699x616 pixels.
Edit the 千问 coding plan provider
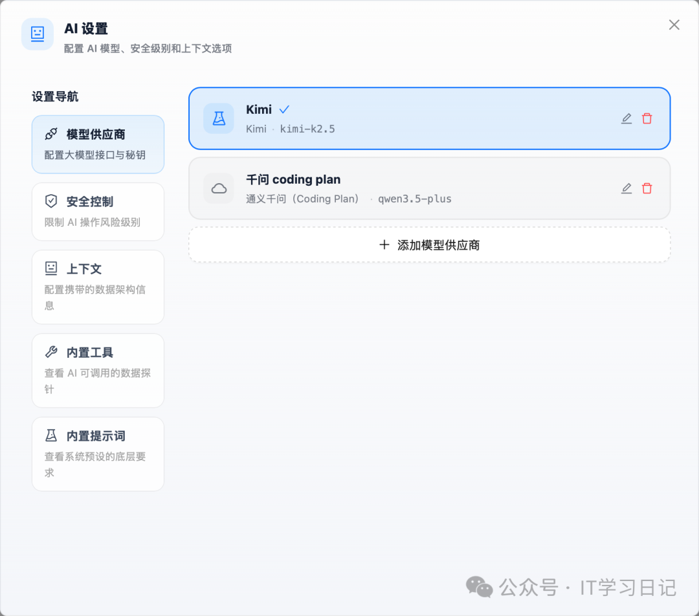coord(627,188)
